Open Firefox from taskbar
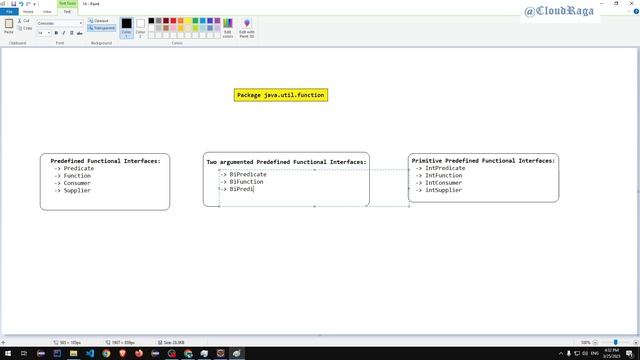Viewport: 640px width, 360px height. click(x=139, y=353)
